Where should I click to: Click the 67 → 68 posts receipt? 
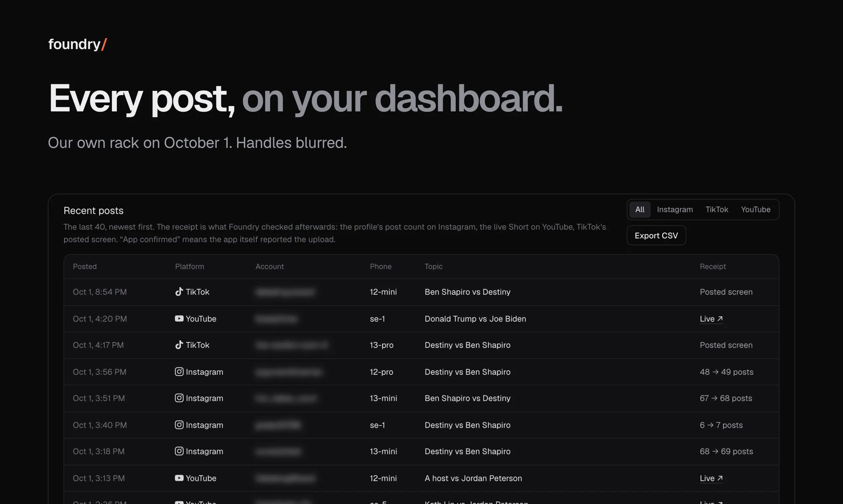(x=726, y=398)
